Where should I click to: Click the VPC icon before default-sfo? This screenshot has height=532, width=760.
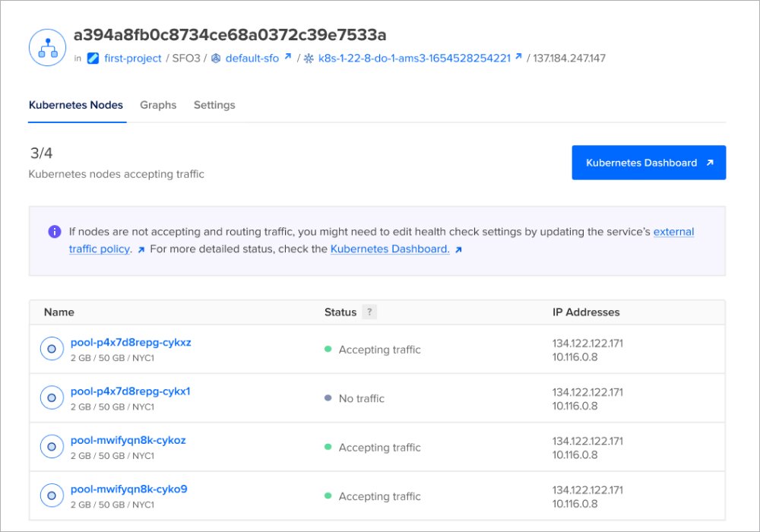tap(216, 59)
